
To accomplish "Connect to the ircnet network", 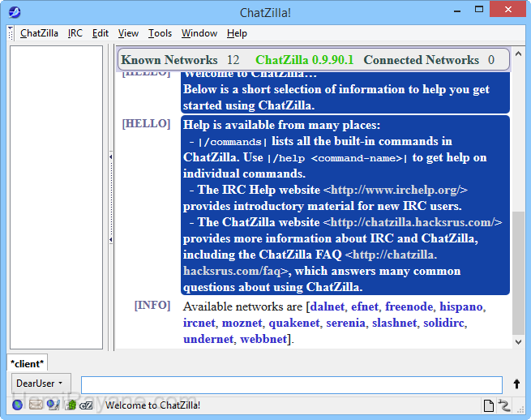I will [199, 323].
